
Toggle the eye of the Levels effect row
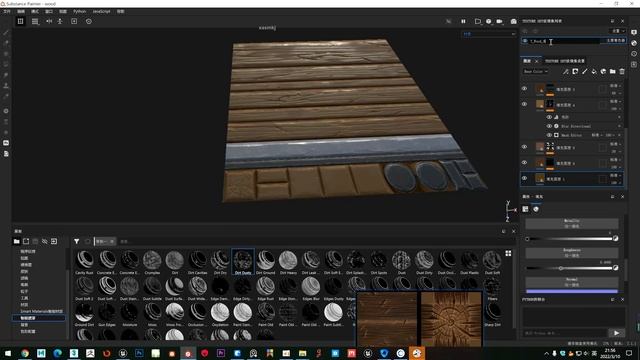pyautogui.click(x=549, y=117)
